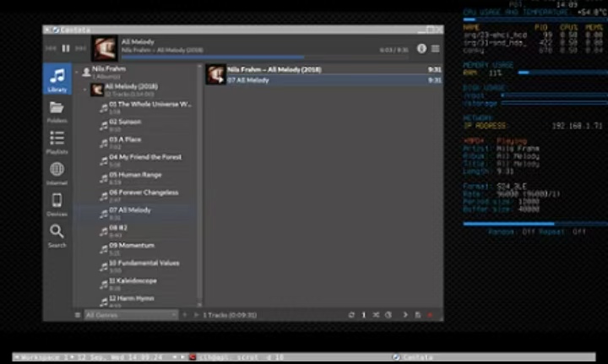Click the play queue album cover thumbnail

coord(215,74)
